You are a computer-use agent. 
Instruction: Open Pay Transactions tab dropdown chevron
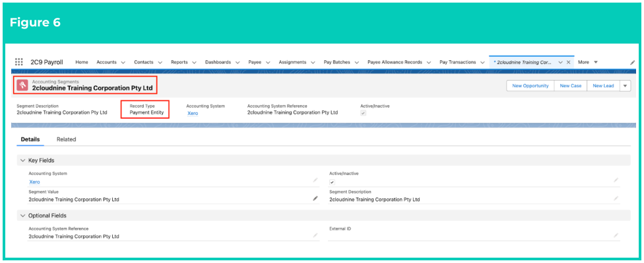[x=482, y=63]
